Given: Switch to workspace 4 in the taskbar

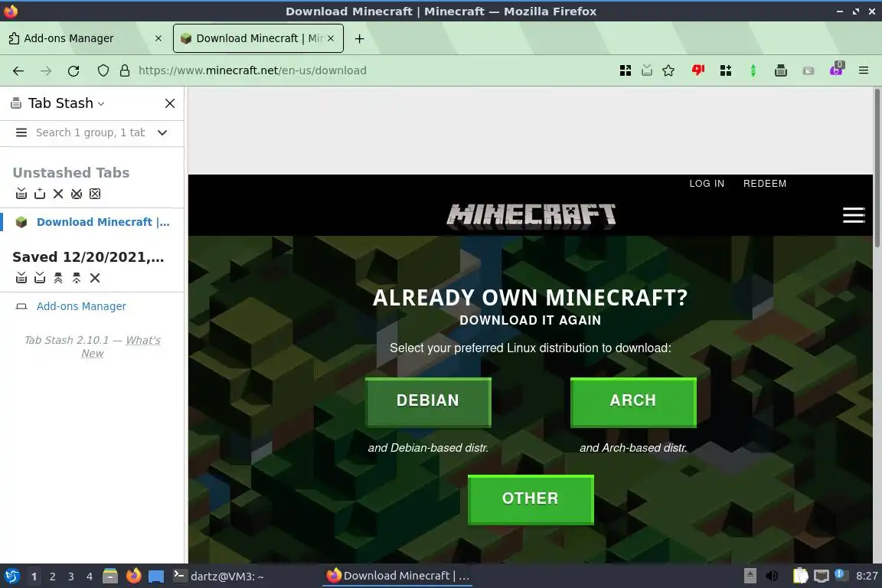Looking at the screenshot, I should click(x=90, y=577).
